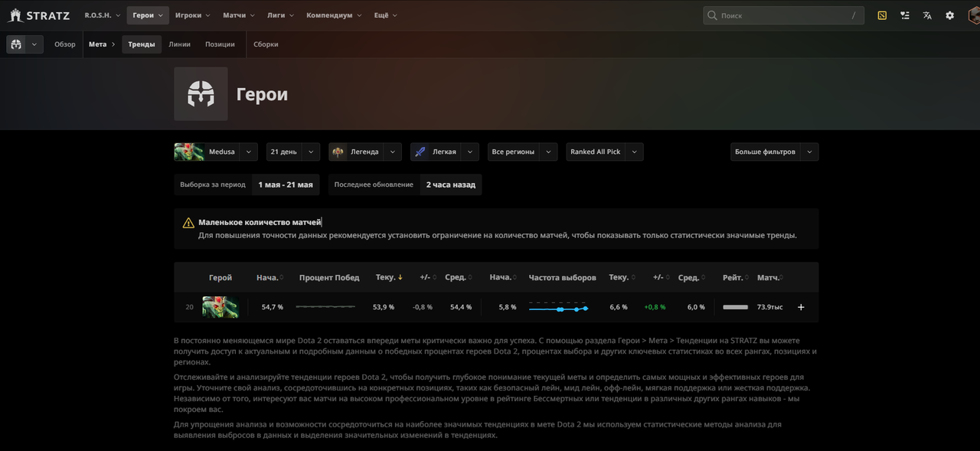Image resolution: width=980 pixels, height=451 pixels.
Task: Focus the Поиск search field
Action: click(784, 15)
